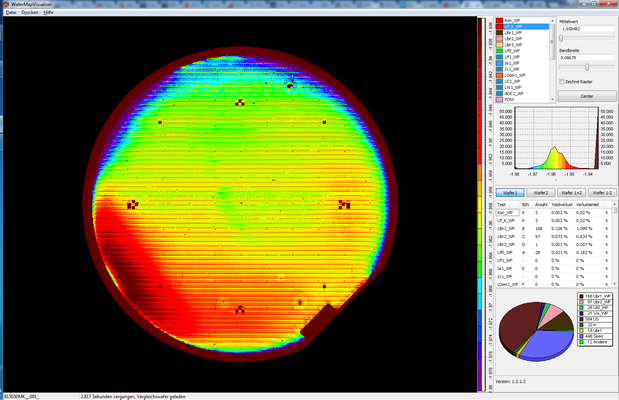The height and width of the screenshot is (400, 619).
Task: Click the X in the Ubr1_WP table row
Action: 607,229
